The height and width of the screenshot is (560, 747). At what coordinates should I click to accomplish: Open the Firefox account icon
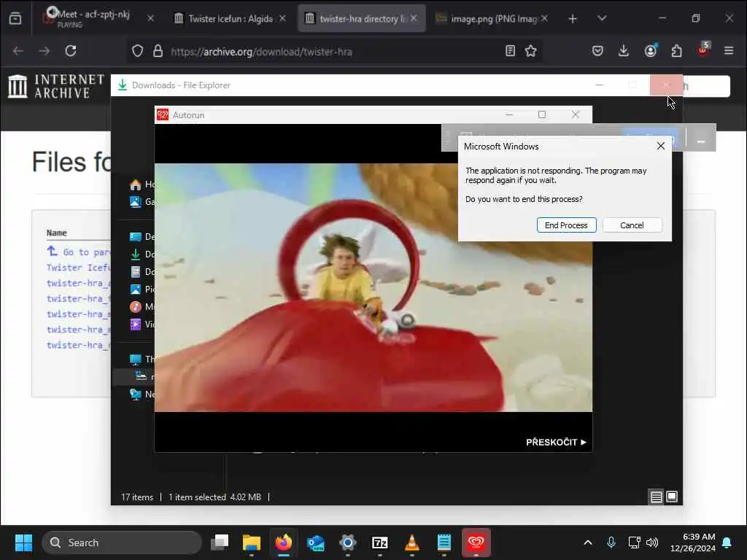650,50
